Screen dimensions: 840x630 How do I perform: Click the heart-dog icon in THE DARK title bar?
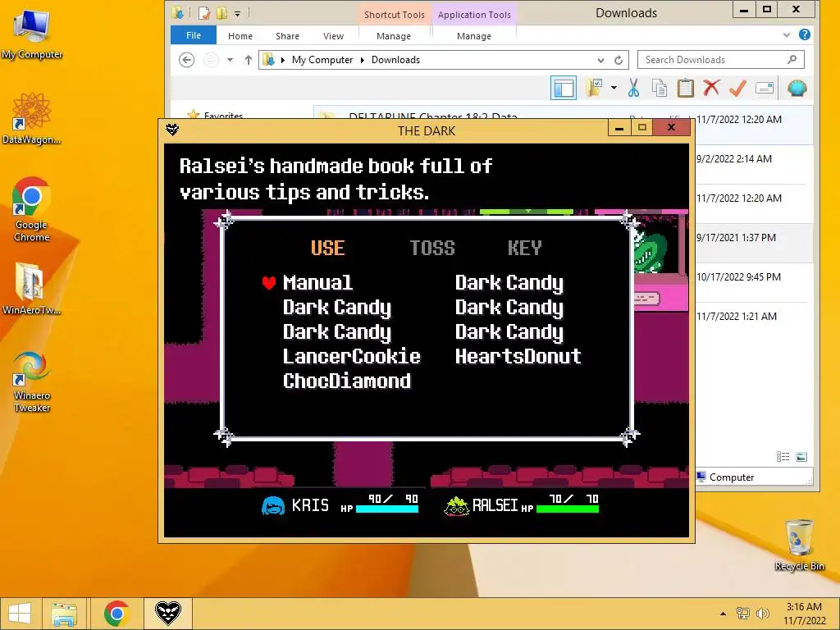coord(172,129)
